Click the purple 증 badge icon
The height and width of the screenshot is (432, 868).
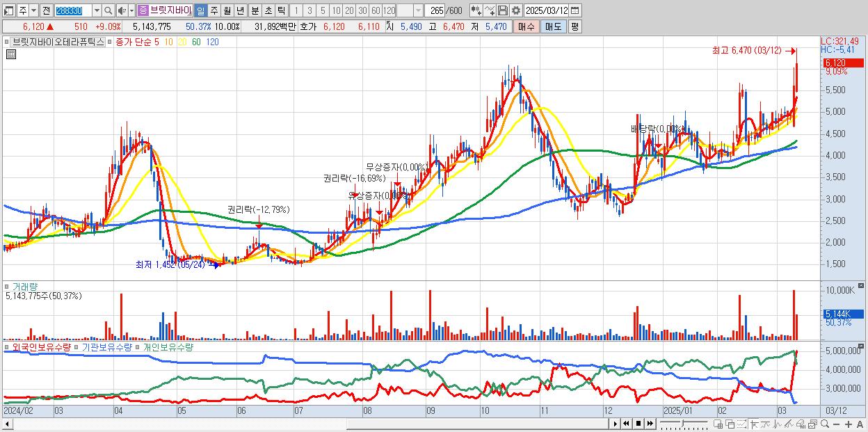tap(143, 11)
